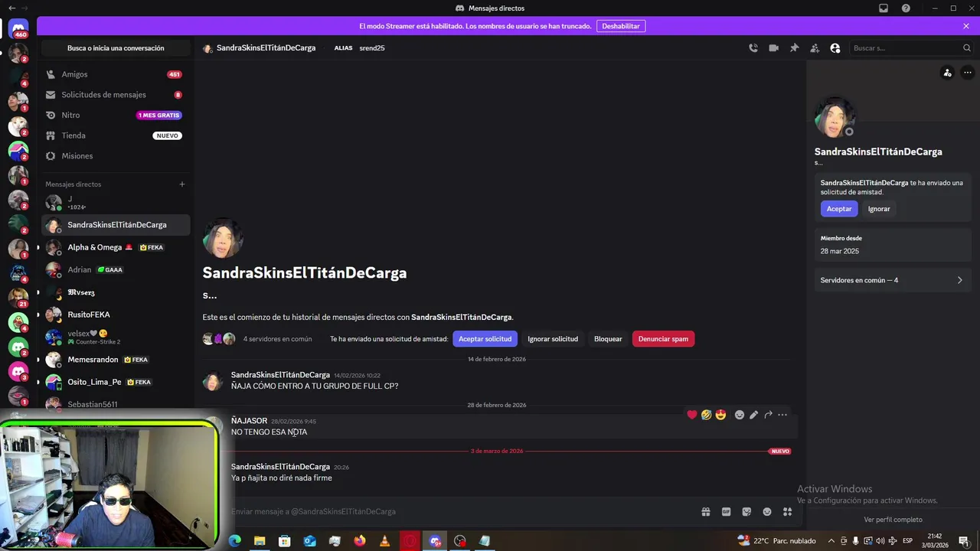Open sticker picker in message bar

[x=746, y=512]
